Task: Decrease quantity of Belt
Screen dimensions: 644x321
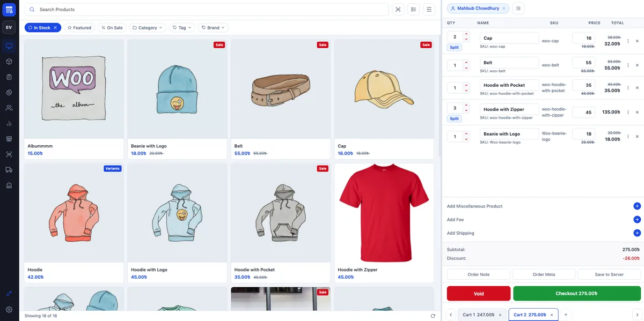Action: click(x=466, y=68)
